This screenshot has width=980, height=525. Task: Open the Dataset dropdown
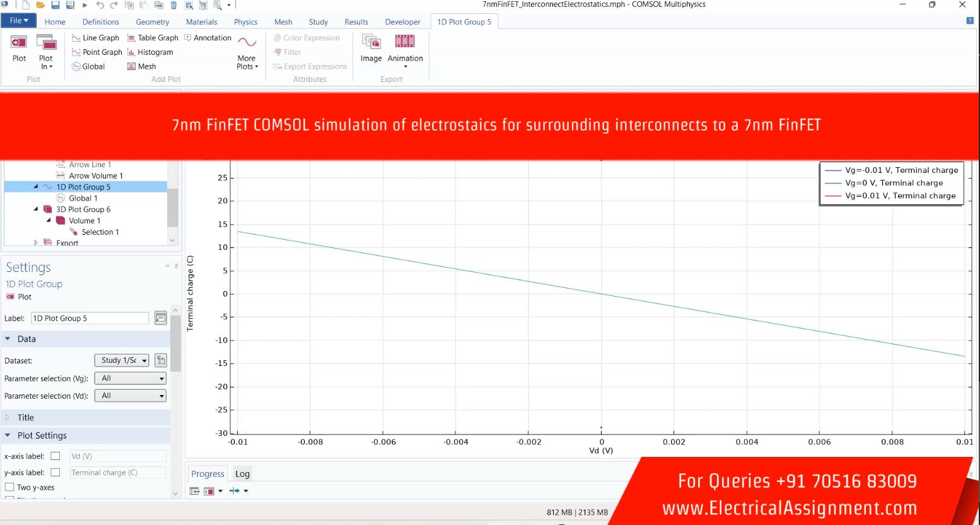coord(122,360)
